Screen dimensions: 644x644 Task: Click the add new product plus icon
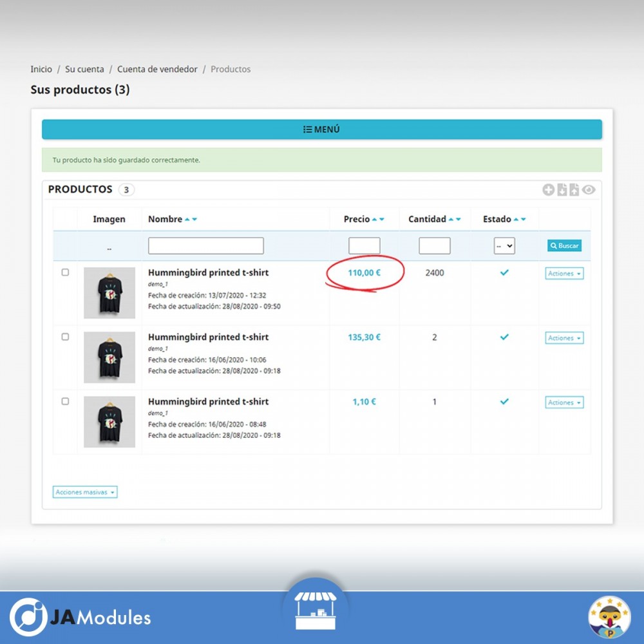(x=549, y=190)
